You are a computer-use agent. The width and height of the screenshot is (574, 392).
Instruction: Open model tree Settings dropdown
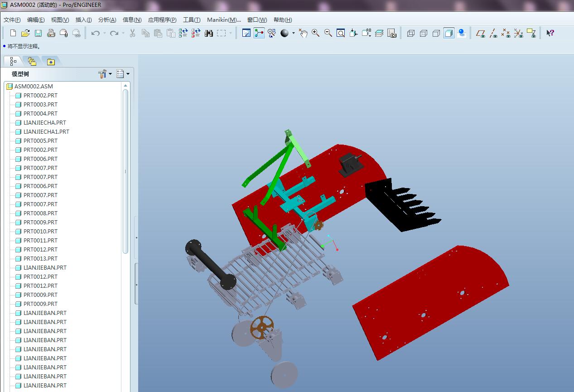pos(105,74)
